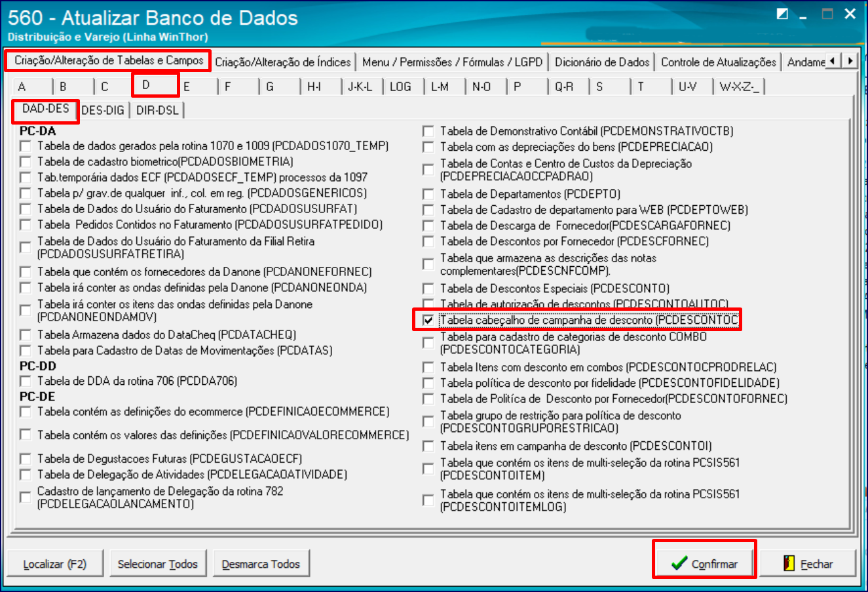Check the PCDESCONTOFORNEC table checkbox
Viewport: 868px width, 592px height.
428,399
